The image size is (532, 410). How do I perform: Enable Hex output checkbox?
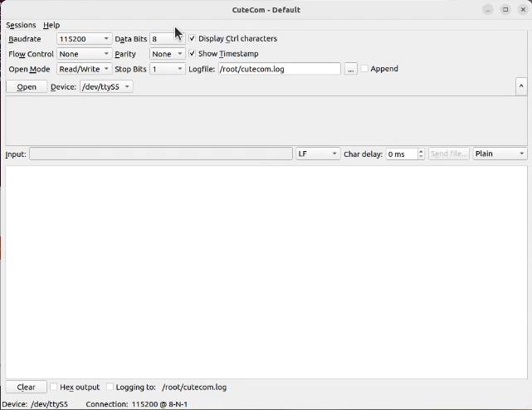(x=54, y=387)
